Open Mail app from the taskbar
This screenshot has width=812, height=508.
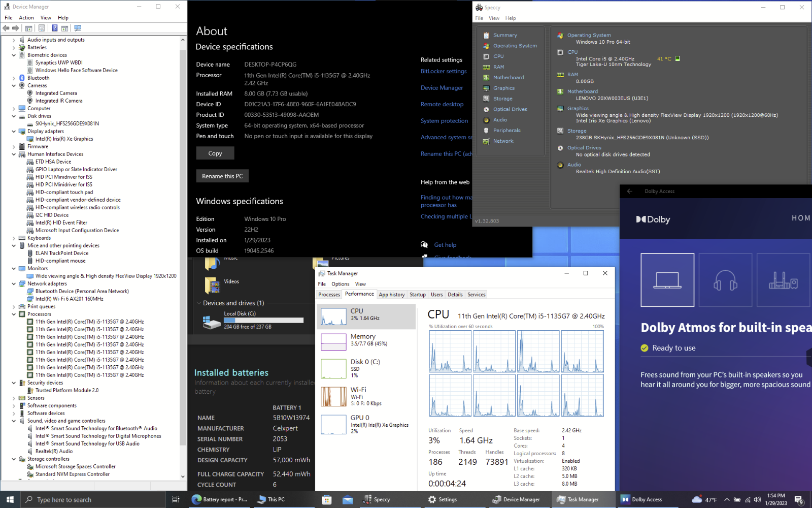point(348,499)
